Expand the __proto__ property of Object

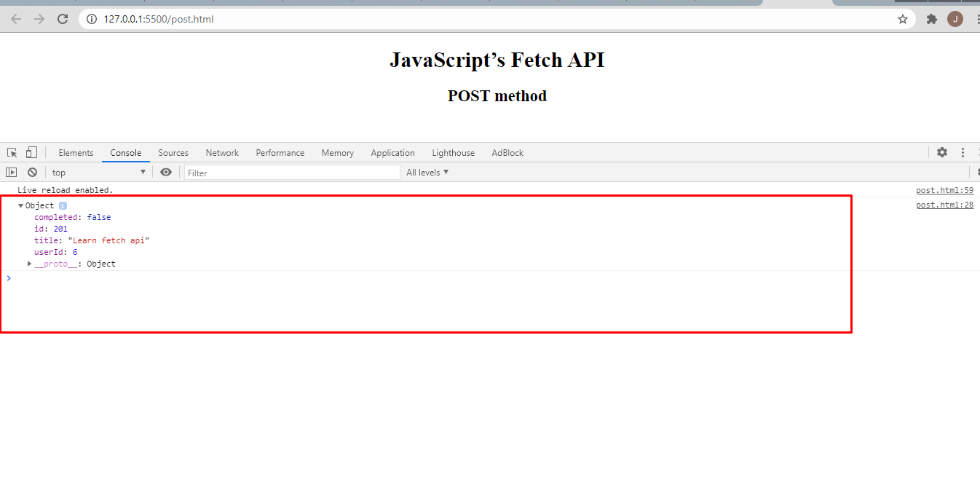coord(29,263)
